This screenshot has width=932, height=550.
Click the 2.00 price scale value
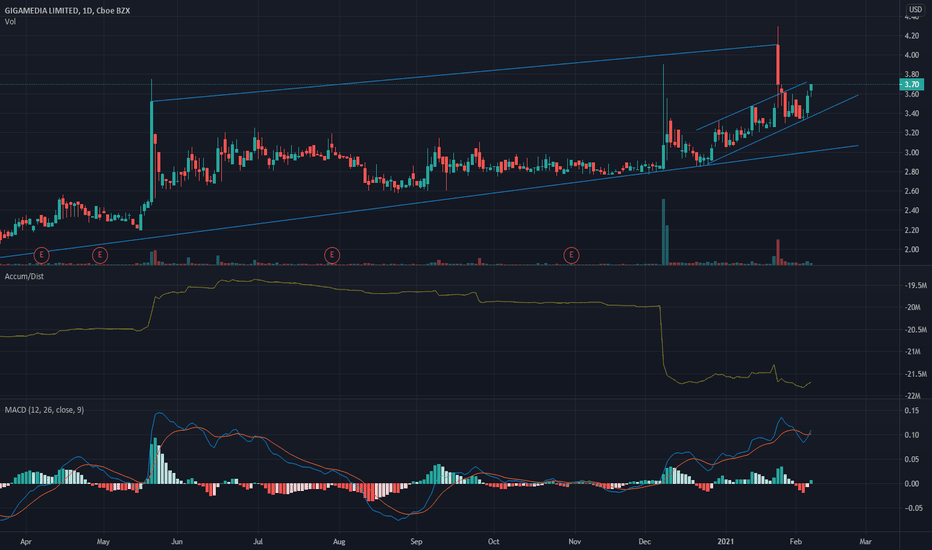click(912, 250)
